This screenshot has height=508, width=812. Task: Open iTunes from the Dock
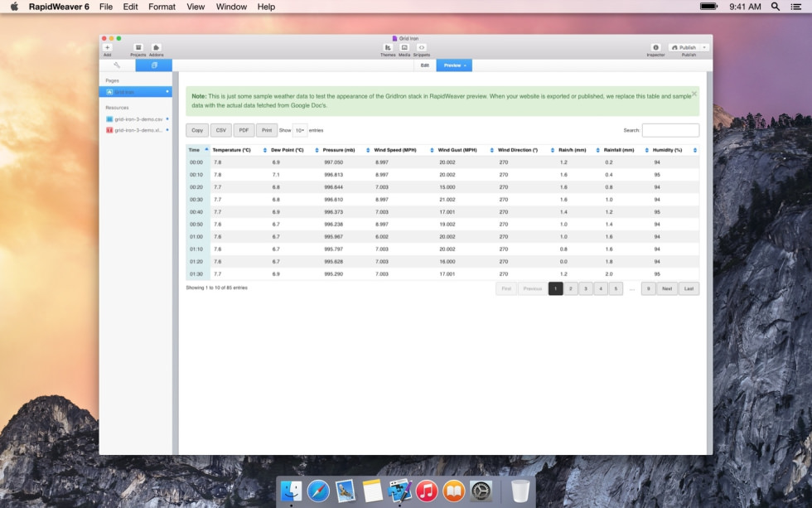pos(427,491)
